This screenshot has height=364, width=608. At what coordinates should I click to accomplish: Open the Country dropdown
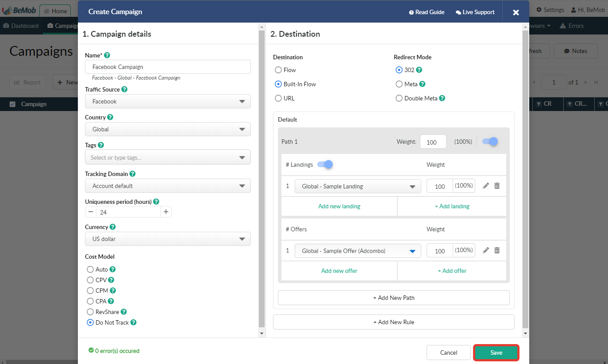(168, 129)
